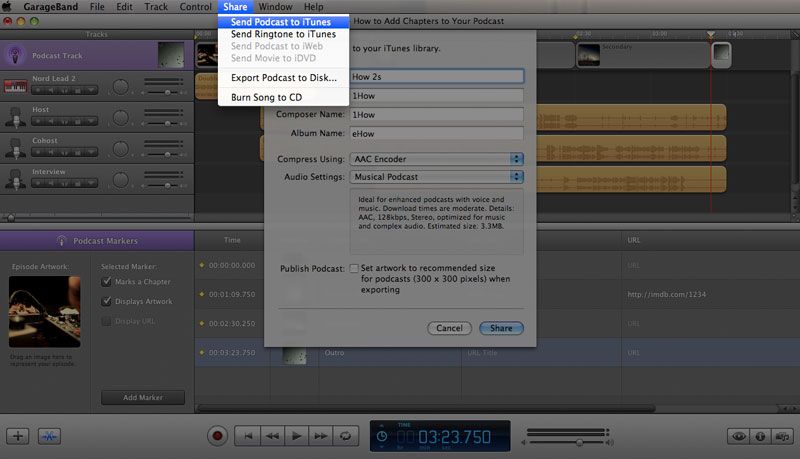This screenshot has height=459, width=800.
Task: Click the rewind transport button
Action: [x=272, y=436]
